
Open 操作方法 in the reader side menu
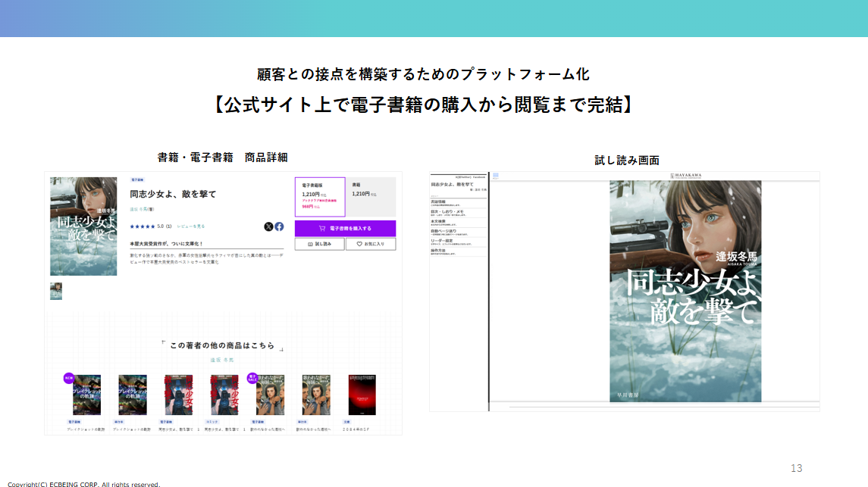(459, 251)
